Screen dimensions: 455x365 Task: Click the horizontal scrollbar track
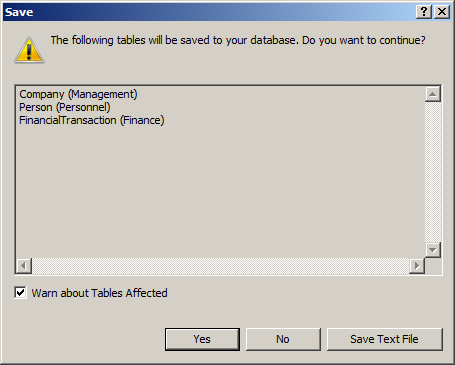click(x=220, y=266)
